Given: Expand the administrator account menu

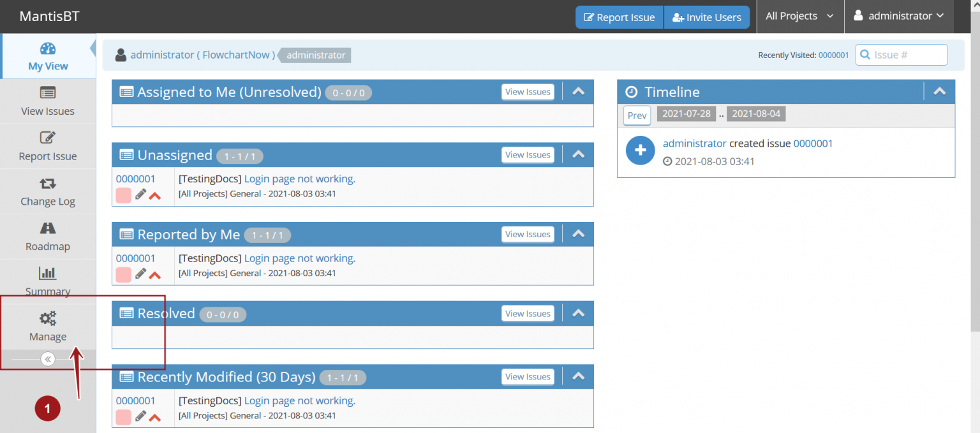Looking at the screenshot, I should [x=898, y=16].
